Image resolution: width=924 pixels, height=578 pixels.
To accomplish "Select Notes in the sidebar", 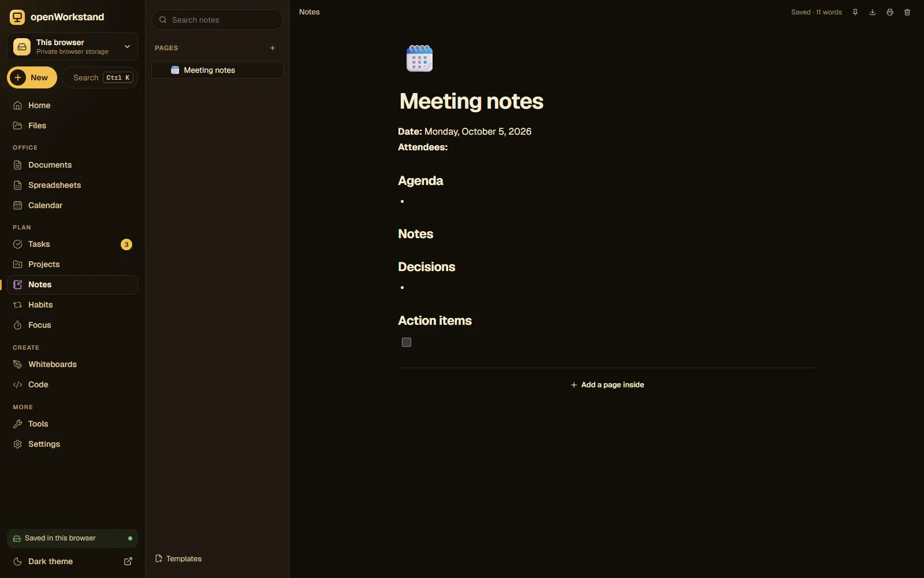I will click(72, 284).
